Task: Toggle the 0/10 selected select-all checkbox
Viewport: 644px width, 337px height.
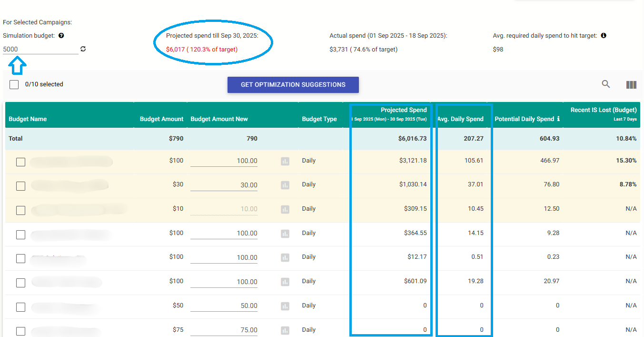Action: [14, 84]
